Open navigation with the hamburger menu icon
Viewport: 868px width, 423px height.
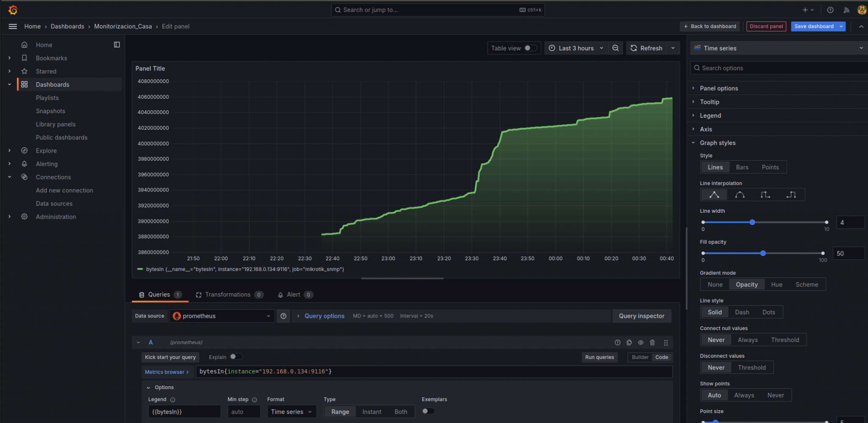[x=13, y=26]
